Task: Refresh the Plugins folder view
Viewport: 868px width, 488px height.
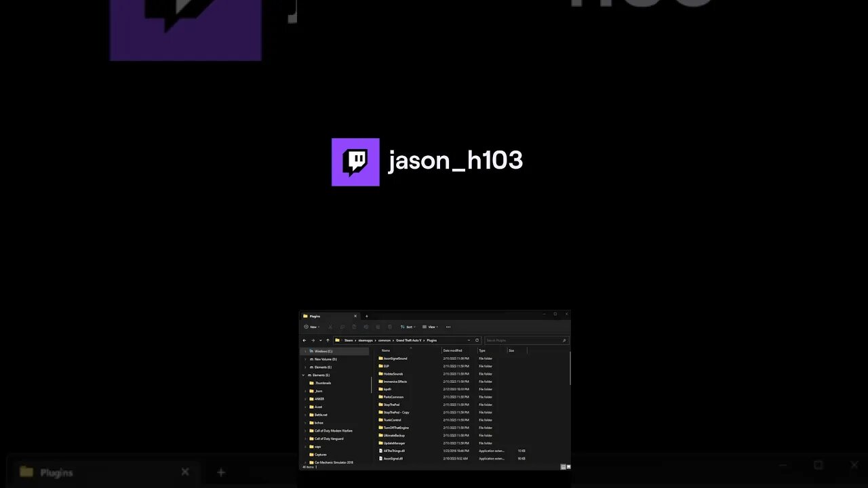Action: click(x=477, y=340)
